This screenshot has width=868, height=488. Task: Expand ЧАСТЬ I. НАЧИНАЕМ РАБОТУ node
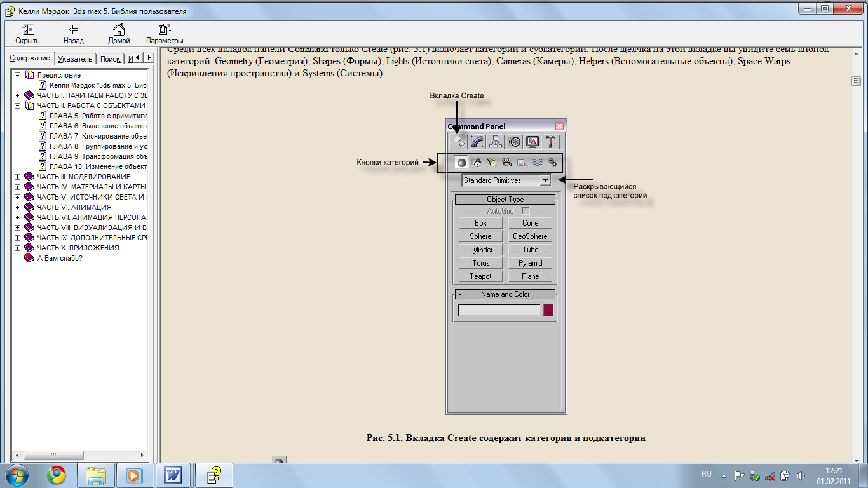coord(17,95)
